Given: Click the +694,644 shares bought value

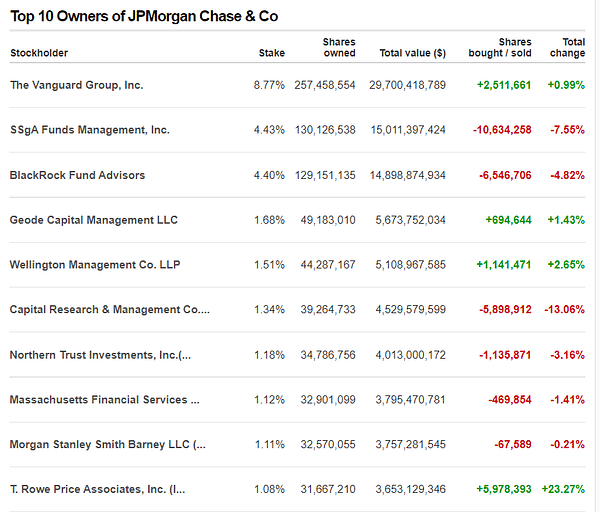Looking at the screenshot, I should (x=509, y=220).
